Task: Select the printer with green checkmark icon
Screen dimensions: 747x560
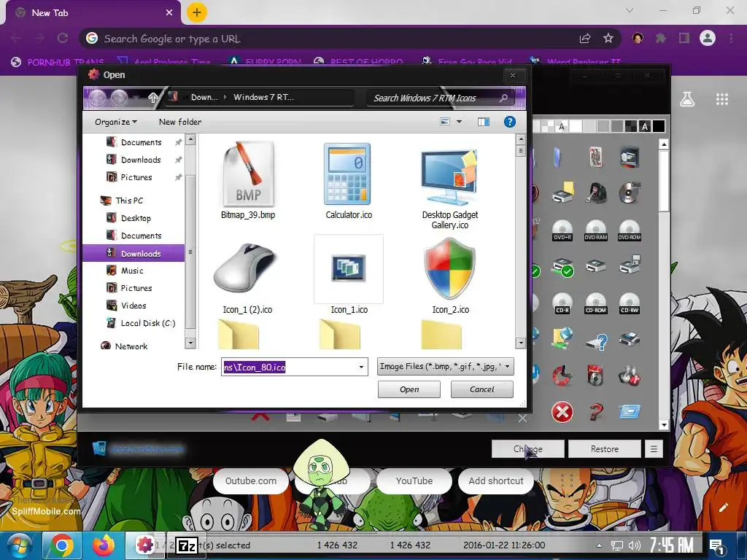Action: (562, 268)
